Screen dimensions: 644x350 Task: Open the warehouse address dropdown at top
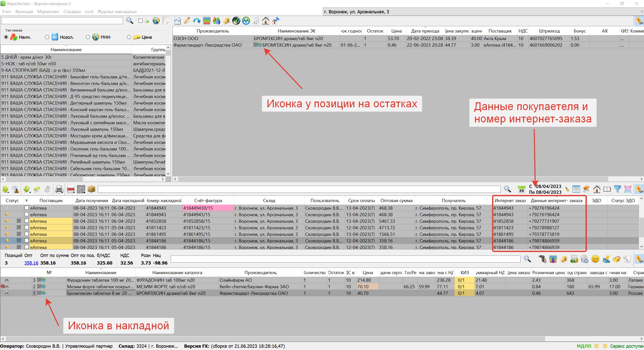641,12
